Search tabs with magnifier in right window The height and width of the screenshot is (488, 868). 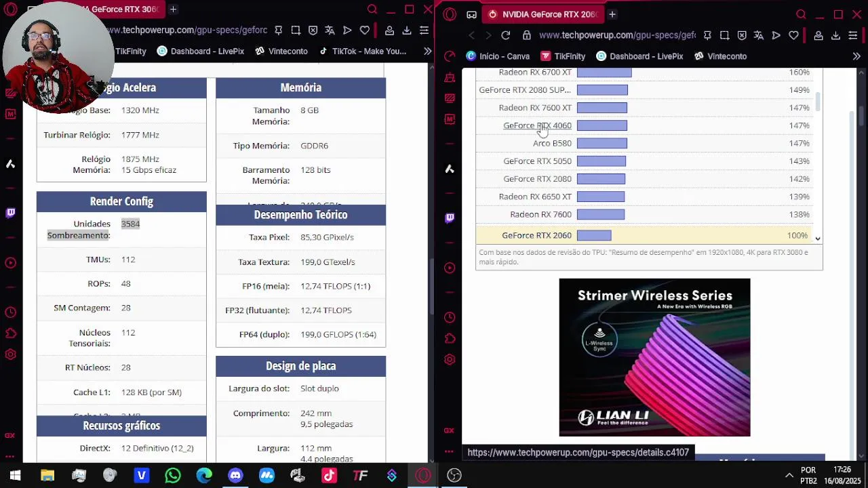801,14
